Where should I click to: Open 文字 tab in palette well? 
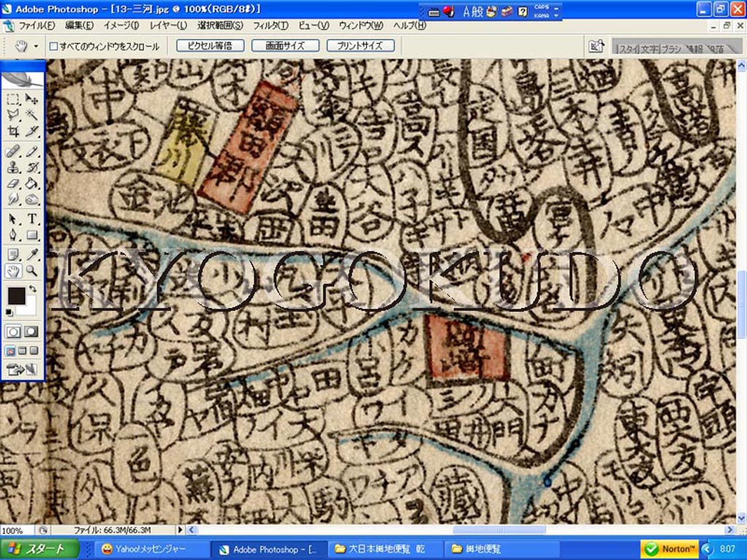[649, 49]
